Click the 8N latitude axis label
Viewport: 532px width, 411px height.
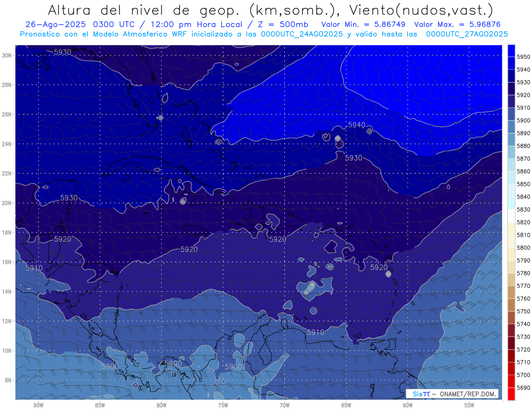pos(8,380)
